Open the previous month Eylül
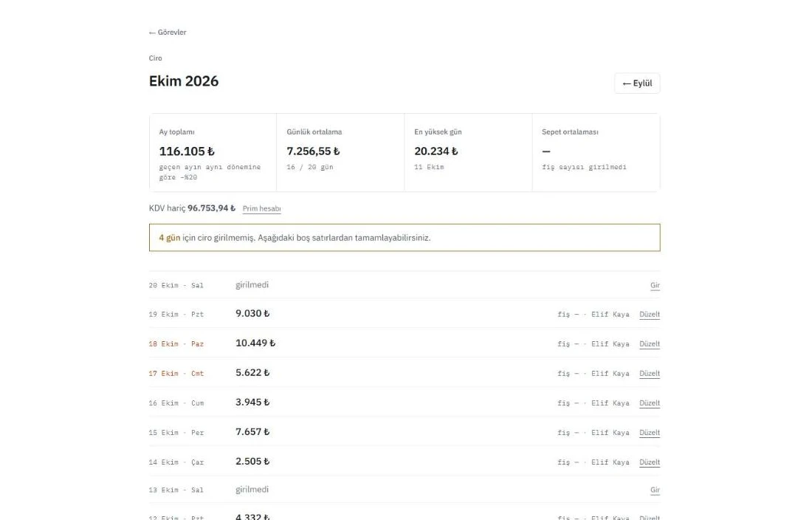 pos(637,83)
